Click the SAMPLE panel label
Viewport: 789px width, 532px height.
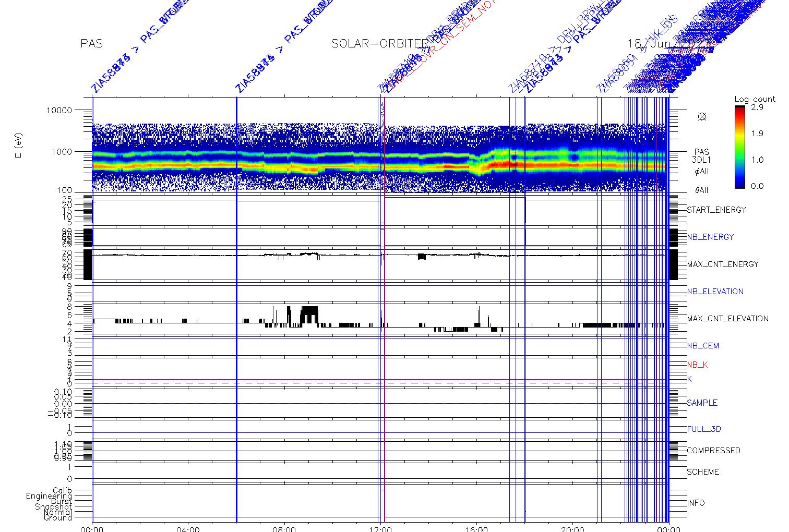(x=702, y=403)
